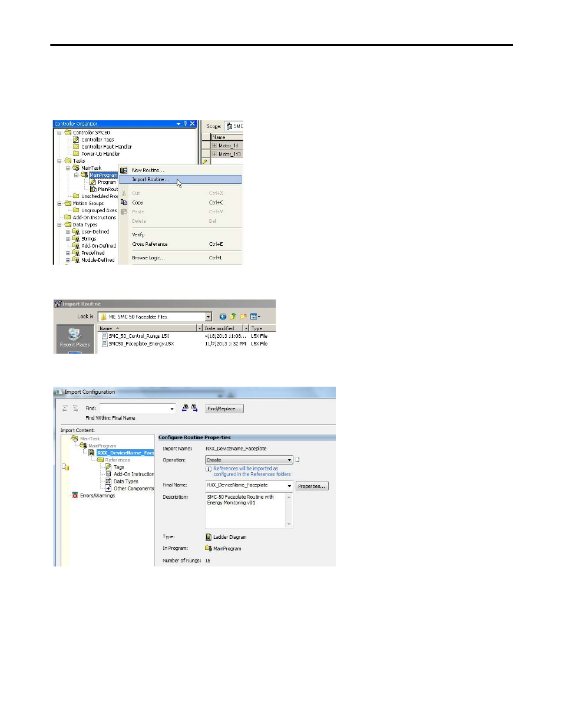Viewport: 562px width, 728px height.
Task: Click the Other Components tree icon
Action: click(108, 488)
